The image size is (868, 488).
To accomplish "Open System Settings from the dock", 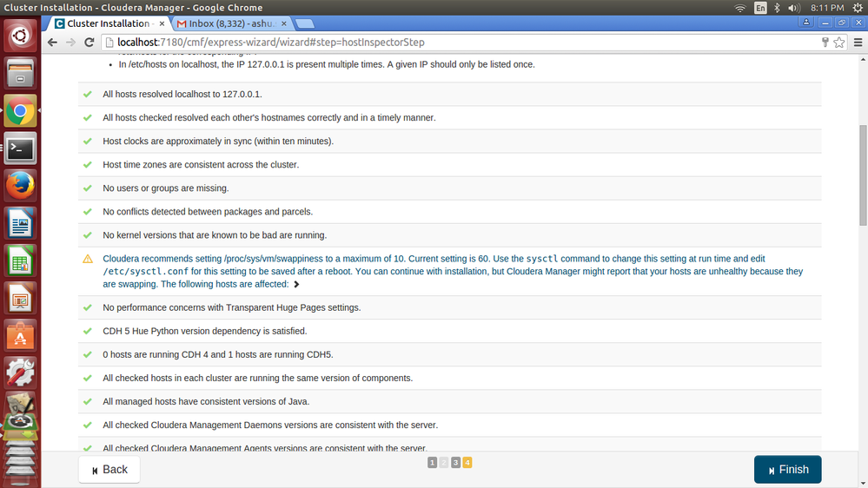I will coord(21,373).
